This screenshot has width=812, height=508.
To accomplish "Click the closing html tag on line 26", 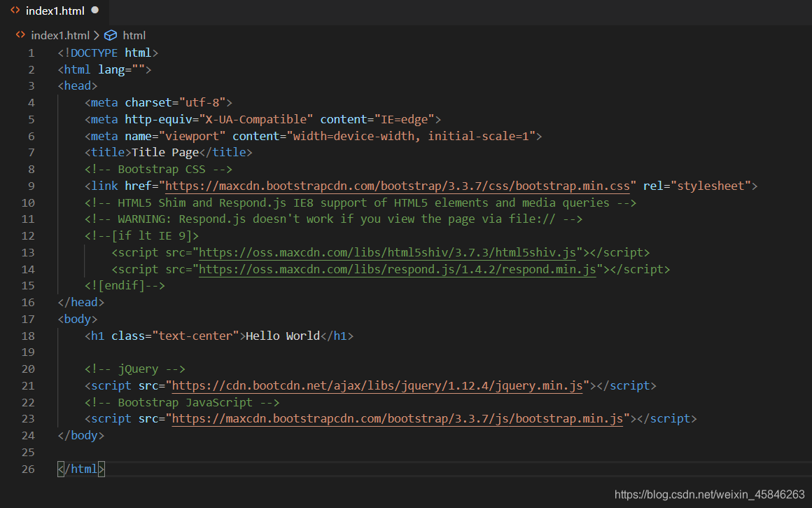I will pyautogui.click(x=80, y=469).
